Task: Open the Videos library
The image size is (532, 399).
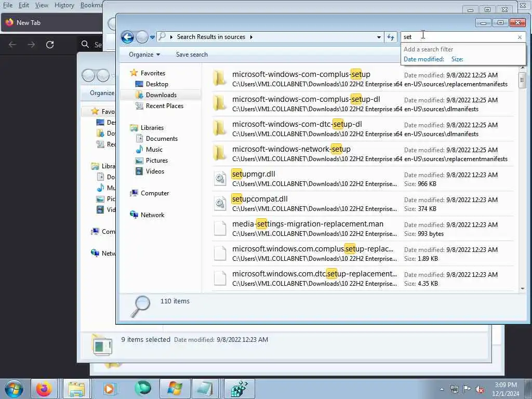Action: tap(155, 171)
